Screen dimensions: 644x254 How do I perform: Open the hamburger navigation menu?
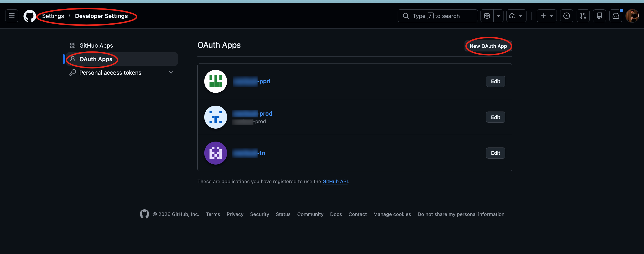(x=11, y=16)
